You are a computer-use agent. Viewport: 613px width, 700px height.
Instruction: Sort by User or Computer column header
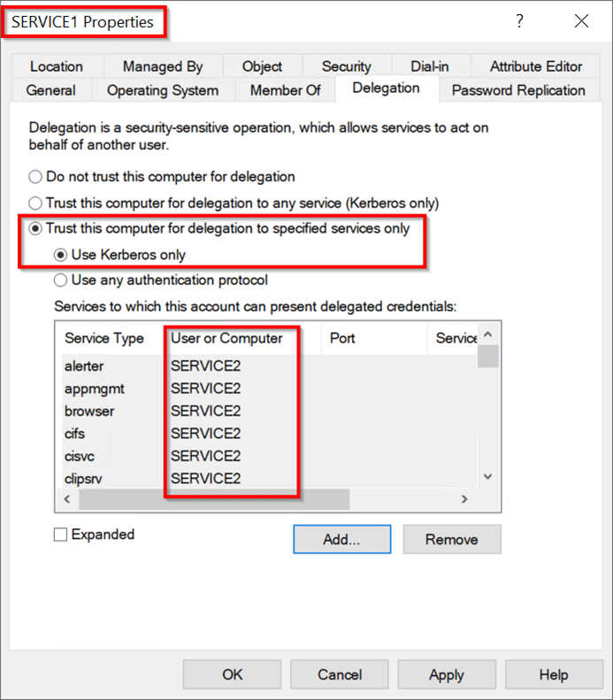tap(242, 338)
